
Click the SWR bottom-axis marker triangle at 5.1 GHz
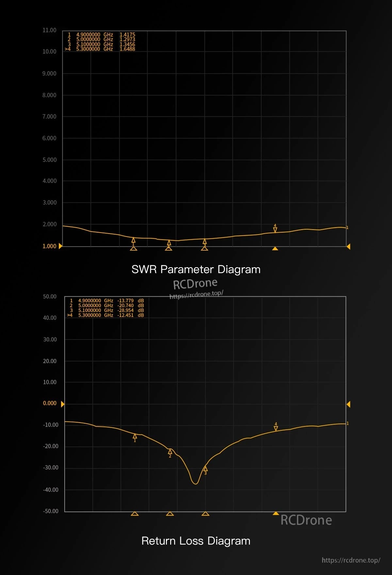click(204, 249)
